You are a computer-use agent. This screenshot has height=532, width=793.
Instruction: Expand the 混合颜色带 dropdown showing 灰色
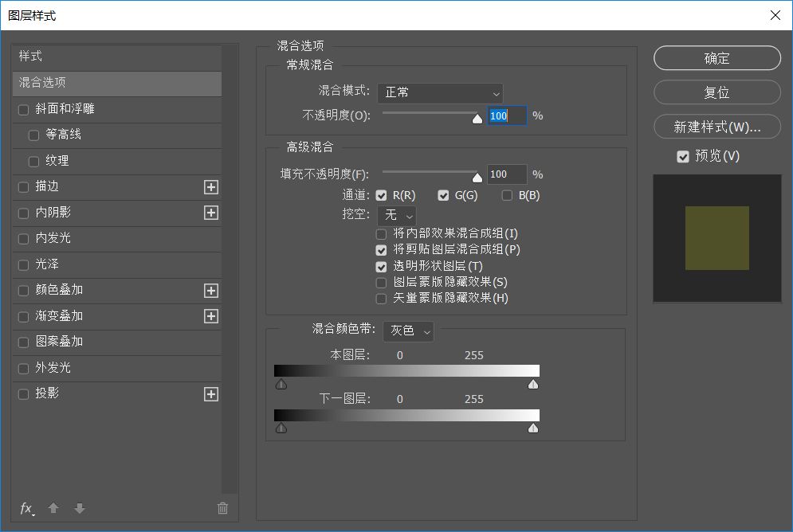408,331
